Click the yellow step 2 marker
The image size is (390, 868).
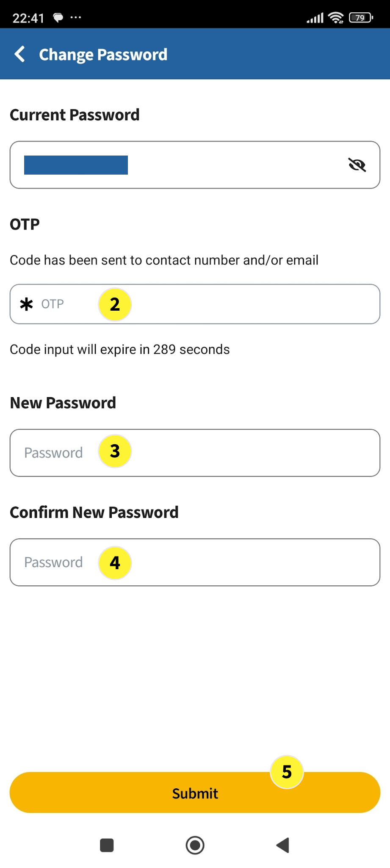115,304
